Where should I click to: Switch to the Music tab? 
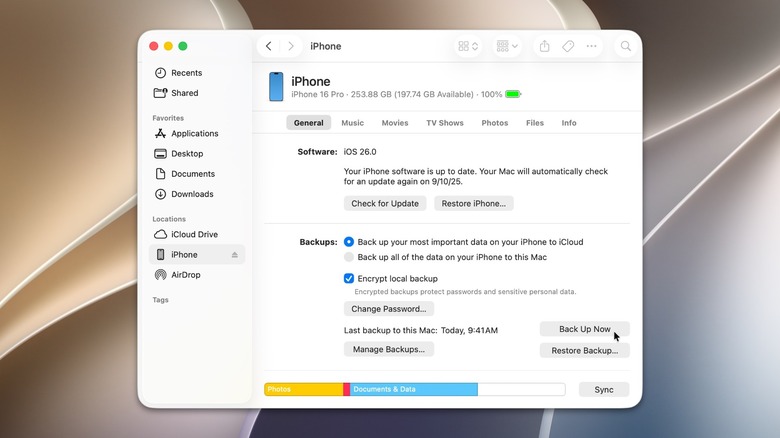pos(353,123)
